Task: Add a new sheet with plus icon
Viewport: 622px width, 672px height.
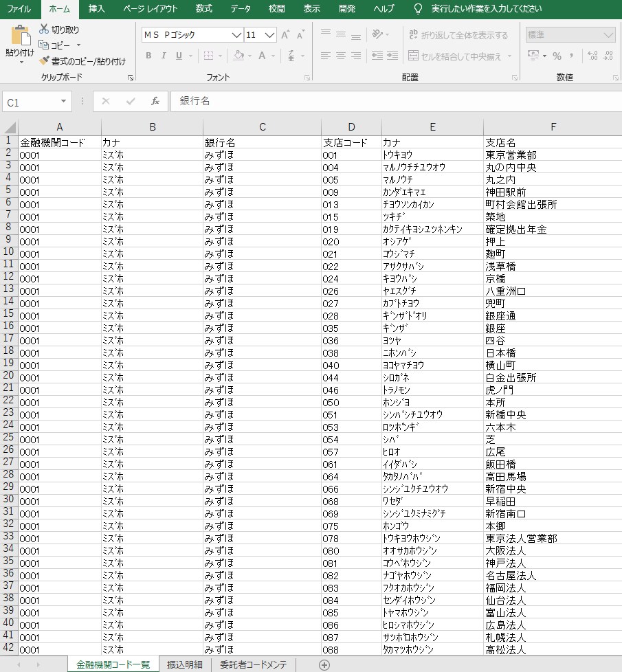Action: (x=324, y=665)
